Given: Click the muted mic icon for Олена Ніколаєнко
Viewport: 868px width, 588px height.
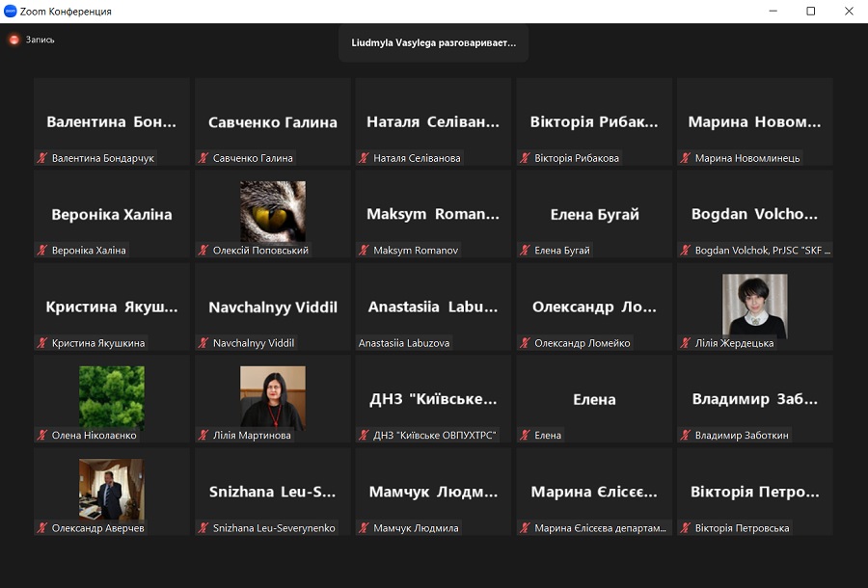Looking at the screenshot, I should point(42,436).
